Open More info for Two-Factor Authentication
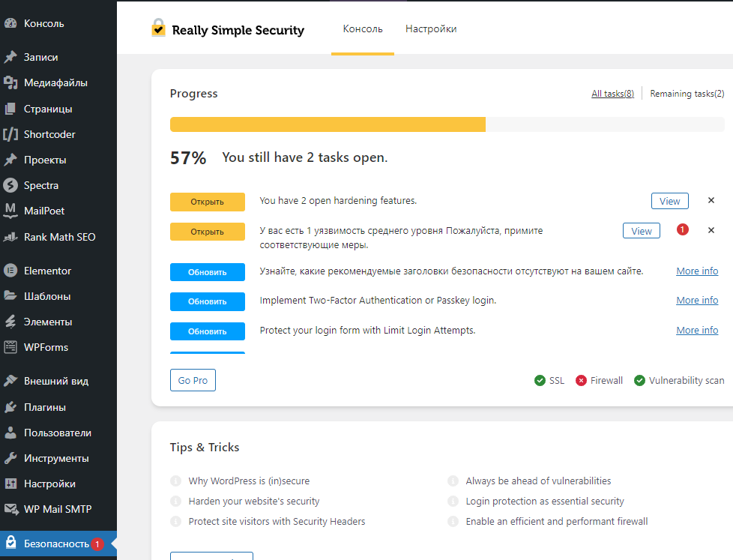Screen dimensions: 733x560 tap(697, 301)
